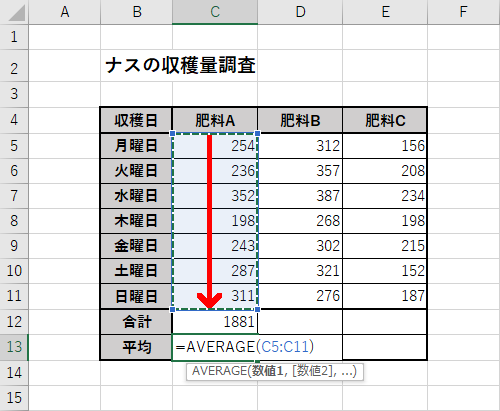
Task: Click the AVERAGE function tooltip name
Action: [219, 371]
